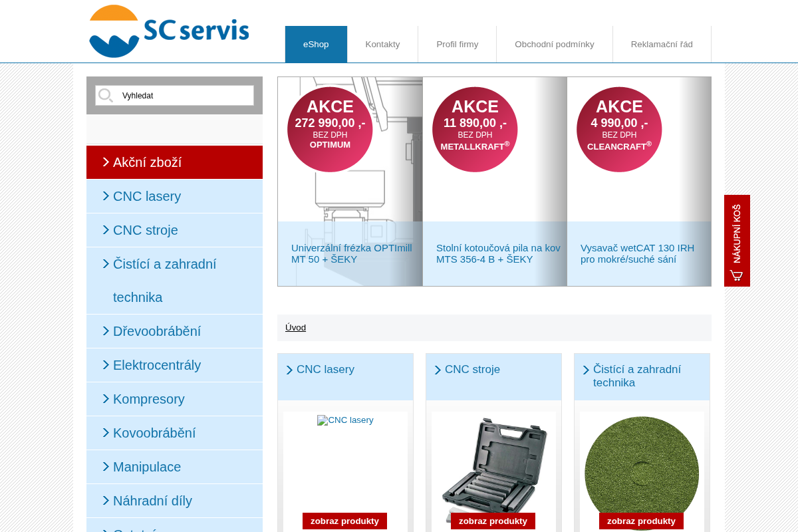Open Dřevoobrábění category
The image size is (798, 532).
click(174, 331)
